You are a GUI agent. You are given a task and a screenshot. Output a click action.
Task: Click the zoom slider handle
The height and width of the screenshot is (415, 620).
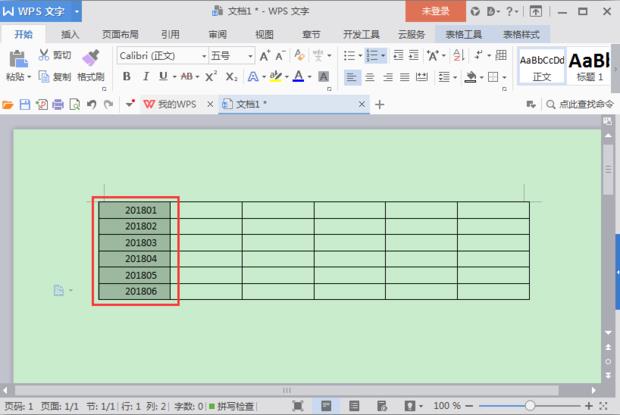point(530,406)
